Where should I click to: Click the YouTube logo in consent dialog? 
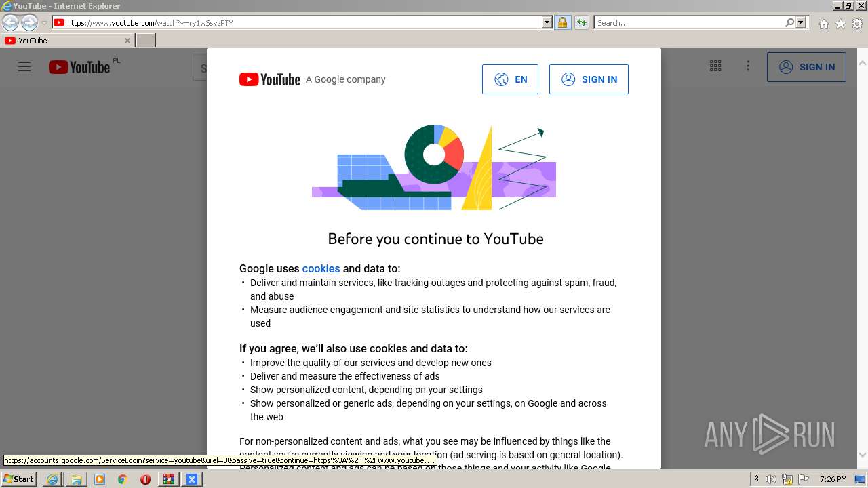coord(270,79)
